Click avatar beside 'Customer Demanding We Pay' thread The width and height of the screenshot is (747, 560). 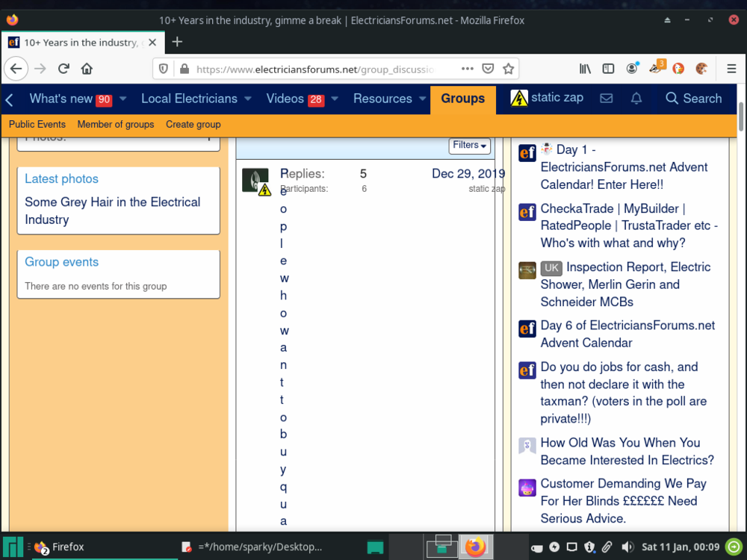tap(527, 487)
